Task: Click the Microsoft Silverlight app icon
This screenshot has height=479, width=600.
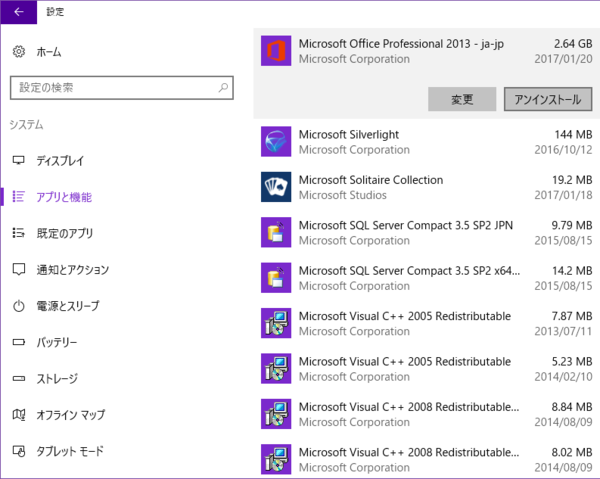Action: [x=276, y=142]
